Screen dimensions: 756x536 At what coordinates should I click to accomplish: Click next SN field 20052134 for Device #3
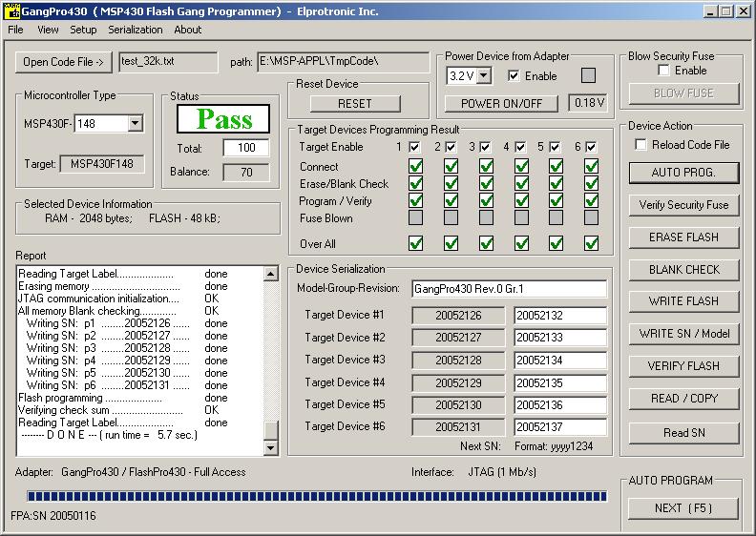click(560, 361)
